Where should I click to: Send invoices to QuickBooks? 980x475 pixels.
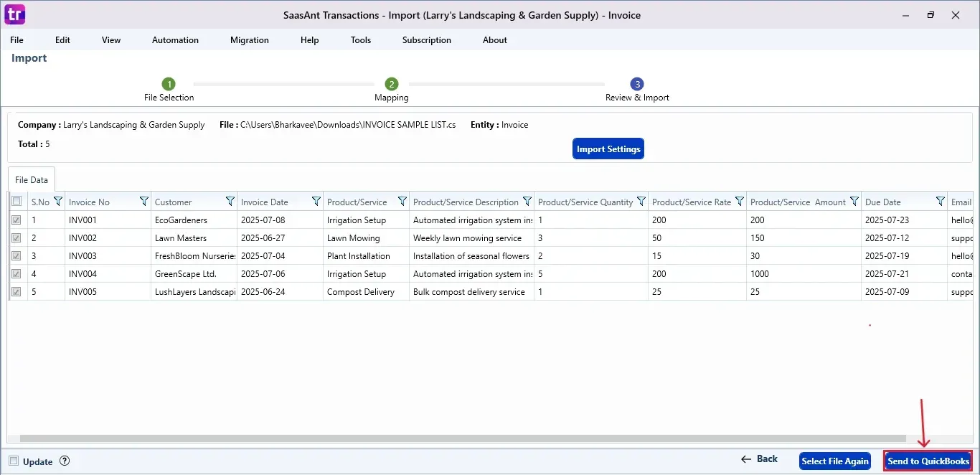[x=928, y=461]
